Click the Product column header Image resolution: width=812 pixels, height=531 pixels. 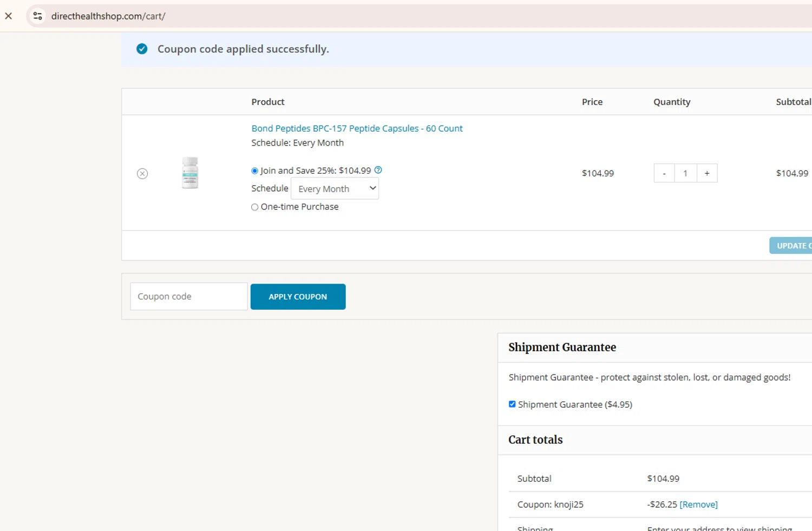click(x=268, y=102)
